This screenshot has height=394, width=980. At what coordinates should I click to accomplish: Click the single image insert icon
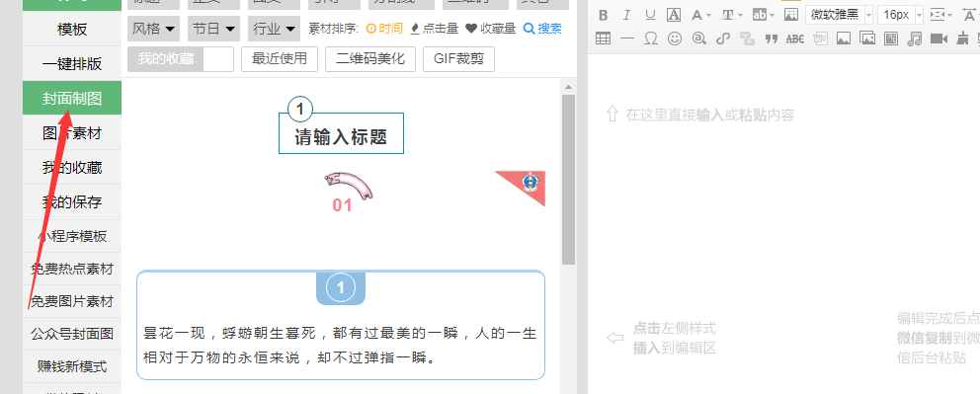pos(844,39)
